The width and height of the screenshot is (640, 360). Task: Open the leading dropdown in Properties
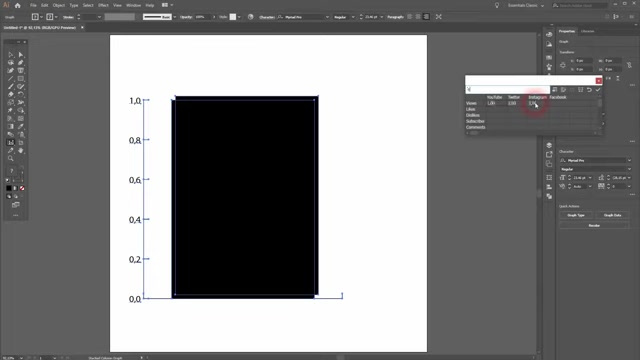pyautogui.click(x=629, y=178)
